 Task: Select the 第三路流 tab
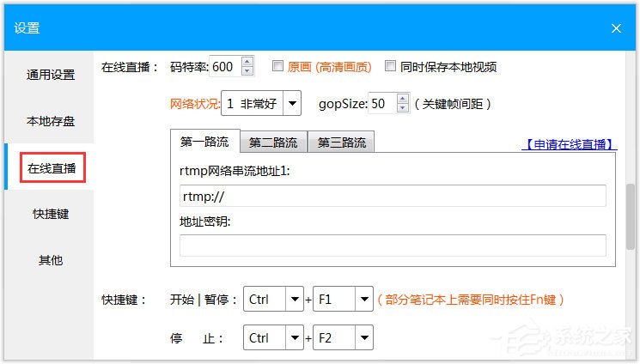[341, 143]
